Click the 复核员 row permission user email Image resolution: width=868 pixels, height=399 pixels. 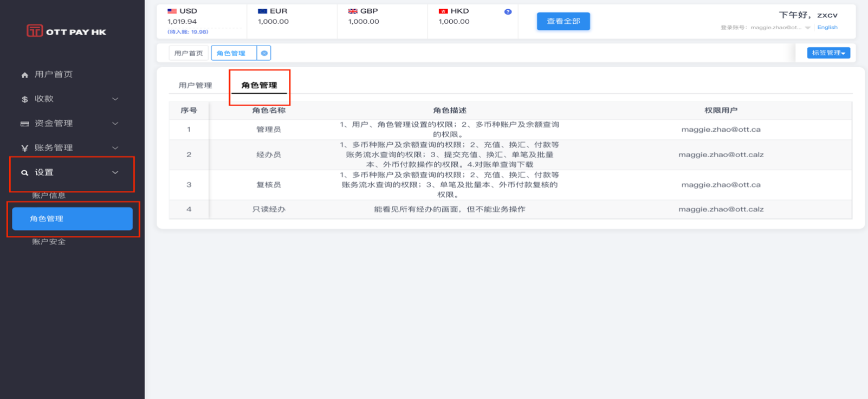point(721,185)
